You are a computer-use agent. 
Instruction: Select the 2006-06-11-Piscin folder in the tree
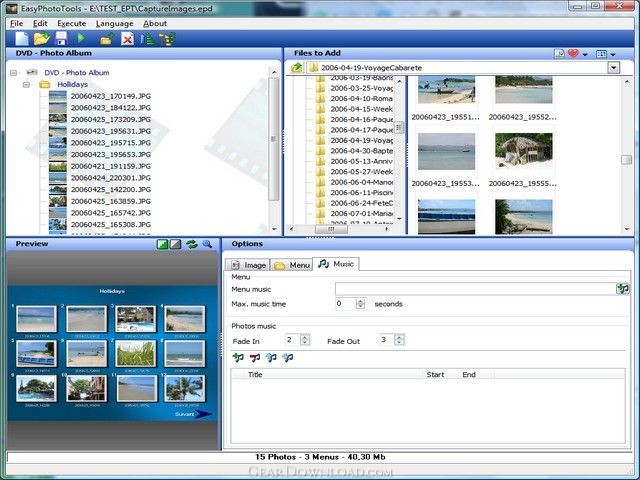point(361,193)
